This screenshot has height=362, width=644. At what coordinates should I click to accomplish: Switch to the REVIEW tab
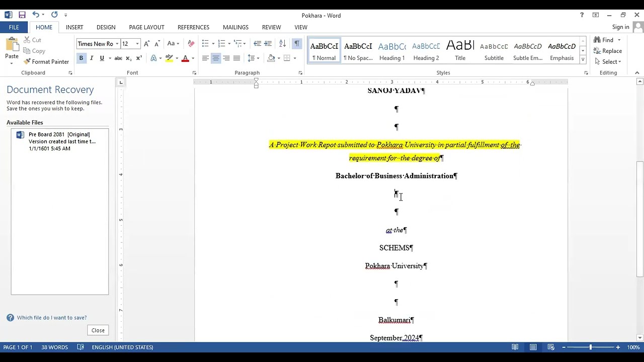[271, 27]
